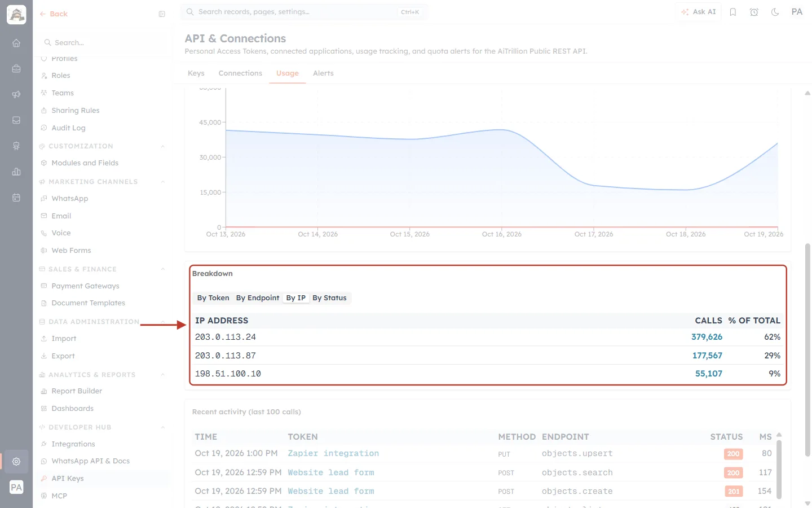Open the certificate badge rail icon

[16, 146]
